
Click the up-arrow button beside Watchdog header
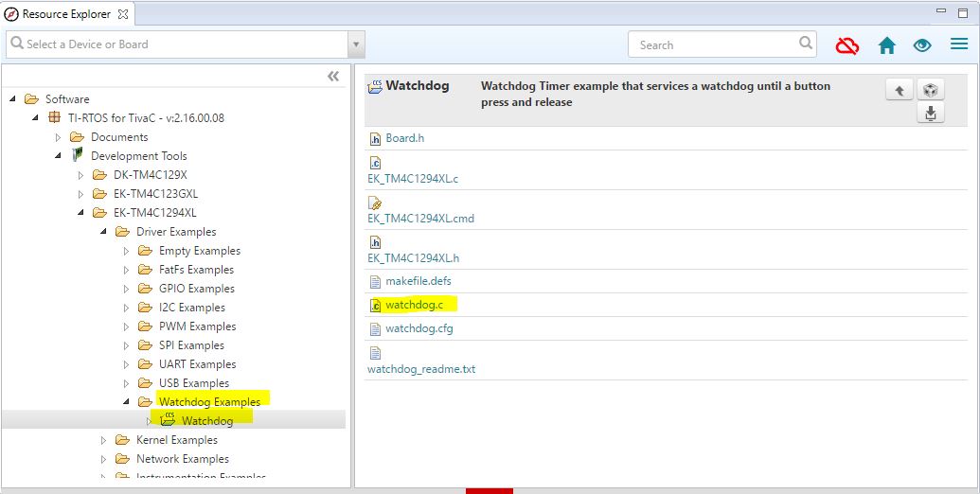(900, 91)
